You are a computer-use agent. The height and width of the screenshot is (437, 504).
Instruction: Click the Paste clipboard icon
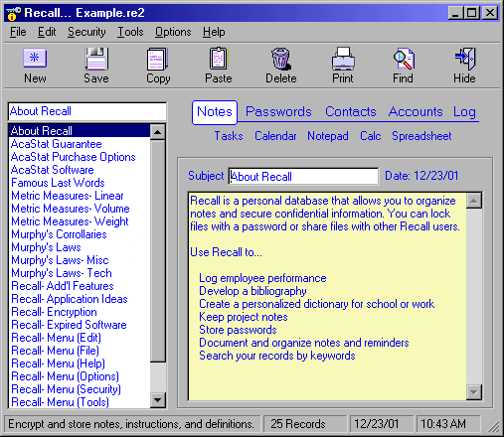pyautogui.click(x=219, y=59)
